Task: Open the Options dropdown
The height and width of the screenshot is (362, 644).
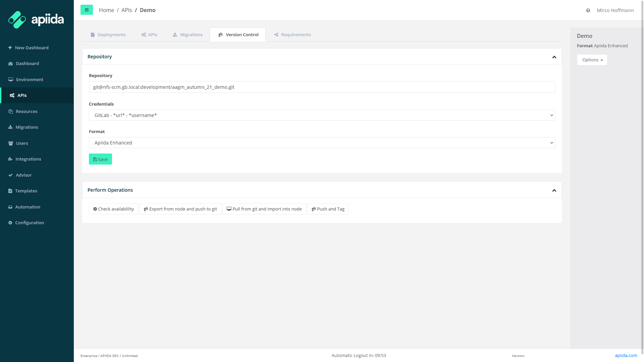Action: pyautogui.click(x=592, y=60)
